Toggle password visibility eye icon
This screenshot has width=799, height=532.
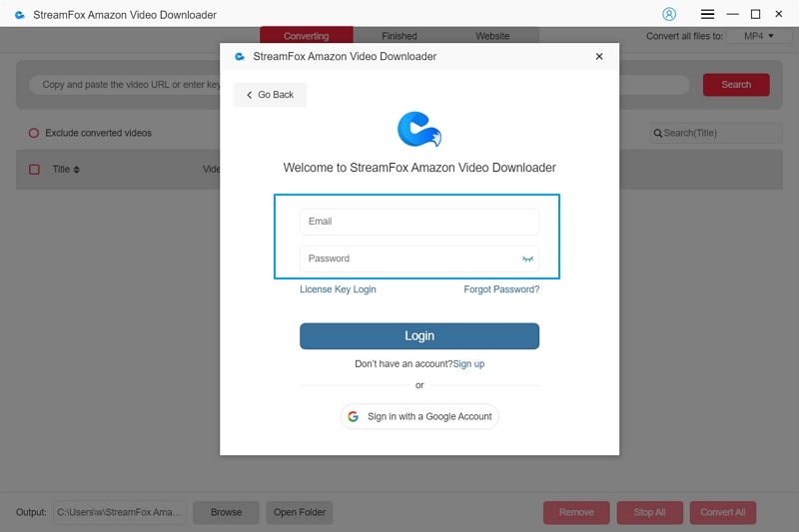pos(527,260)
